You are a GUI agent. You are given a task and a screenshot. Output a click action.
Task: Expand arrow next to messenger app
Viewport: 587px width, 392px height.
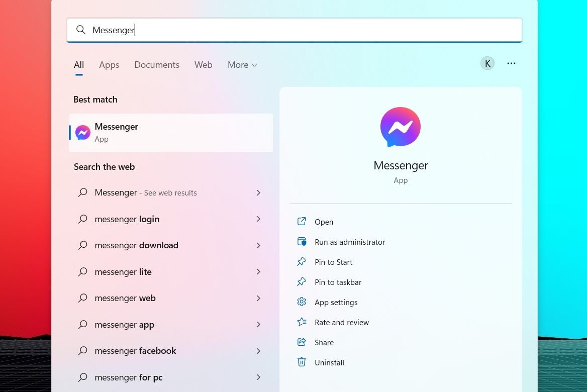pos(258,324)
